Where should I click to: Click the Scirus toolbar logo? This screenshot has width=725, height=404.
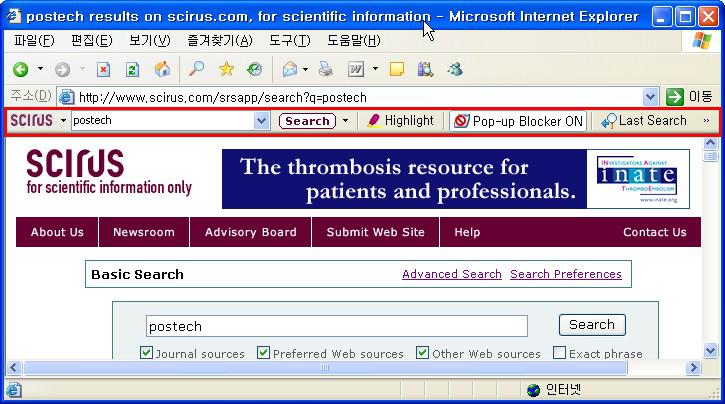(x=31, y=121)
